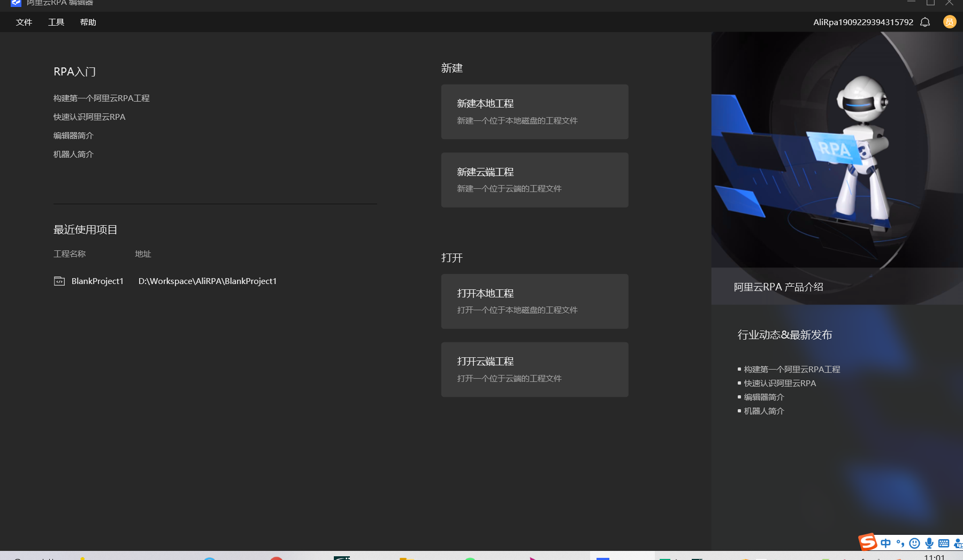The image size is (963, 560).
Task: Open the smiley emoji panel on the IME bar
Action: 915,543
